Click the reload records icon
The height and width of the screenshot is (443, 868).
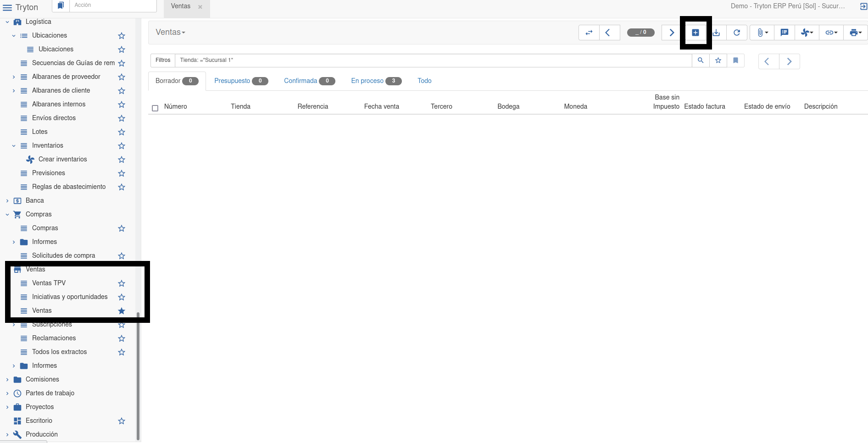point(737,33)
